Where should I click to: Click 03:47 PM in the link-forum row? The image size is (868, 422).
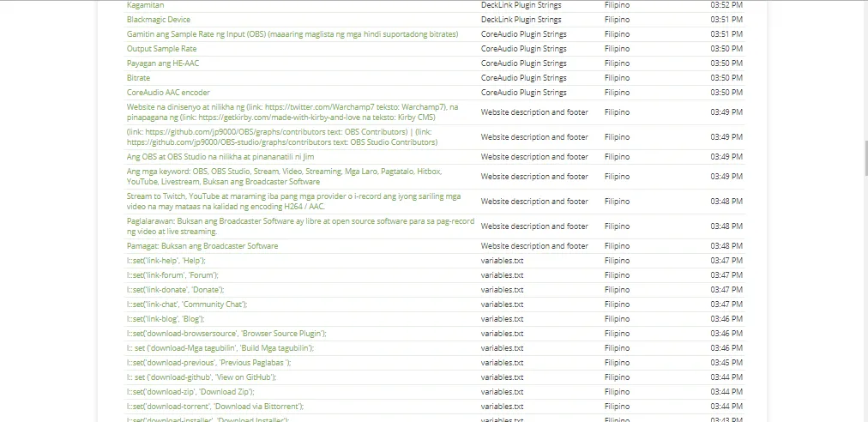click(x=726, y=275)
